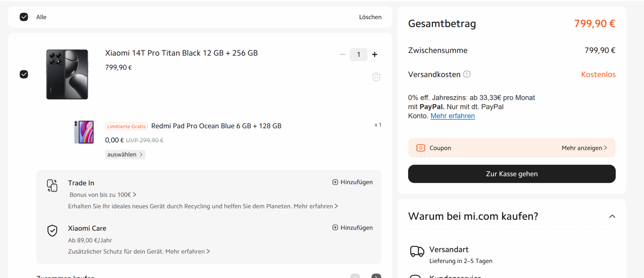This screenshot has width=644, height=278.
Task: Toggle the Alle select-all checkbox
Action: point(24,17)
